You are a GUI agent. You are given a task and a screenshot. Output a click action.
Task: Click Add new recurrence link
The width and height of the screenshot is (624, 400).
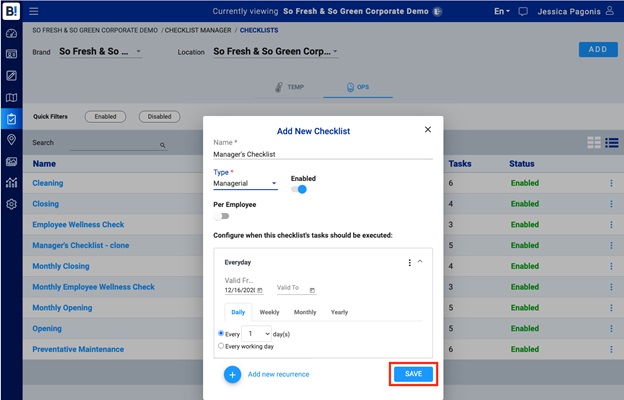[x=279, y=374]
